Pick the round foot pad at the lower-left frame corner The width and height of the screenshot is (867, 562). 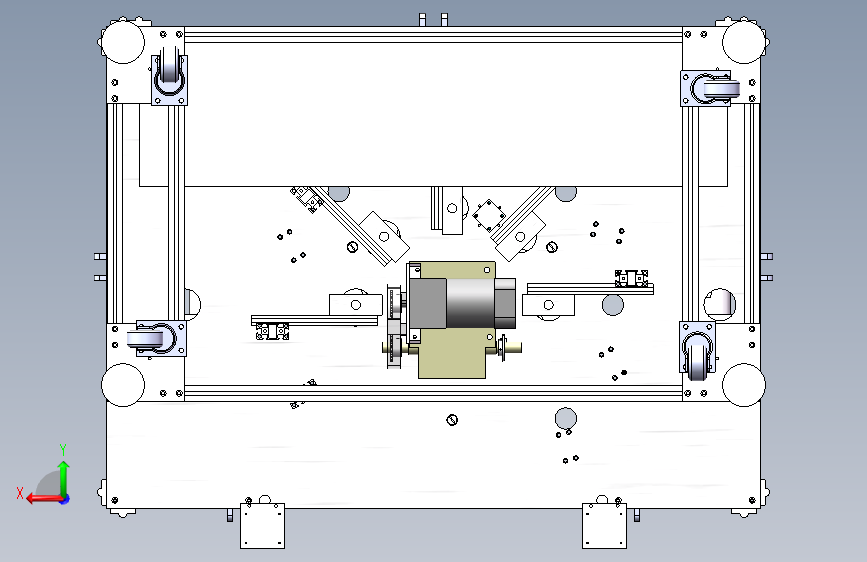tap(123, 385)
